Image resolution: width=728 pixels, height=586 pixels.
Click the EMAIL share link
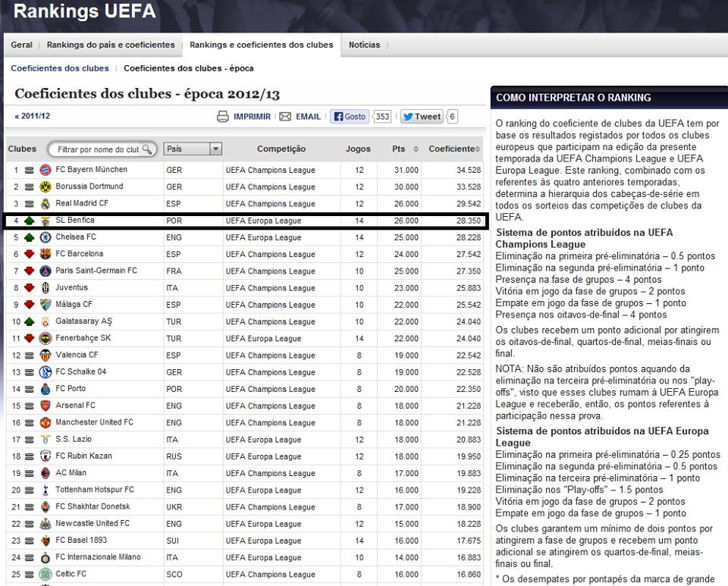tap(309, 117)
